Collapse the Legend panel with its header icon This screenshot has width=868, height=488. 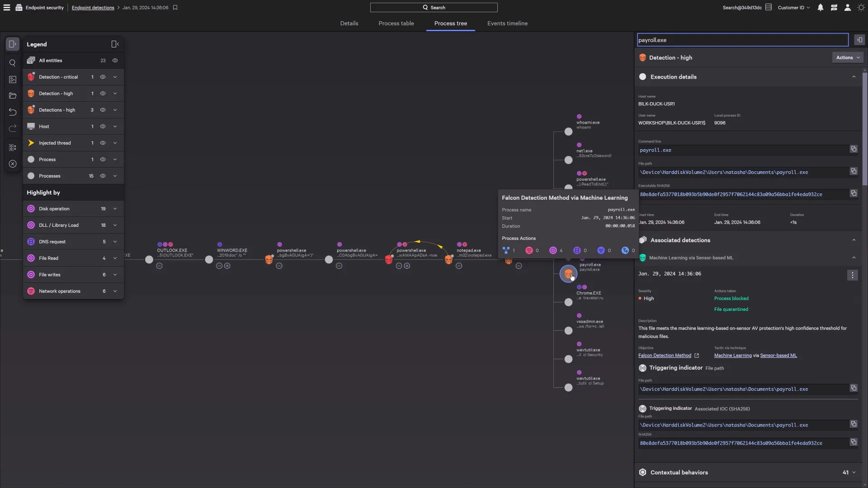115,44
